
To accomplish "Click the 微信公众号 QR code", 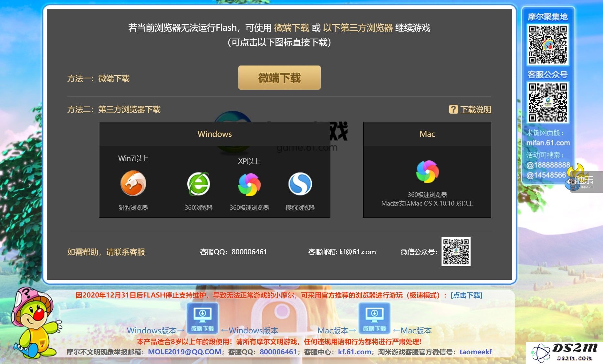I will coord(456,252).
